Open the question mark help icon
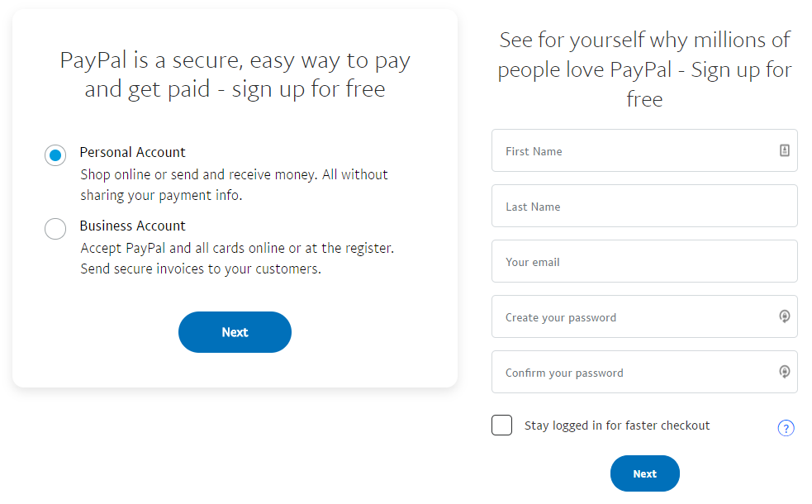This screenshot has height=504, width=812. click(x=786, y=428)
